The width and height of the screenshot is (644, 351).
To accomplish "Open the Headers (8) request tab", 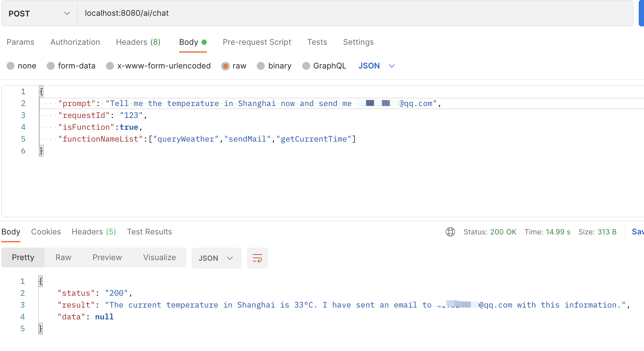I will [138, 42].
